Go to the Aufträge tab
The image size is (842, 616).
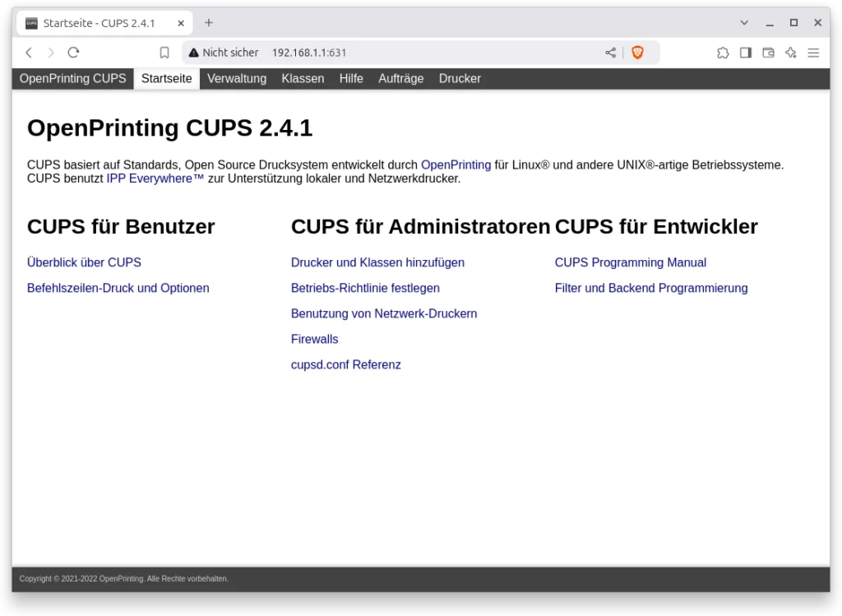(x=400, y=79)
